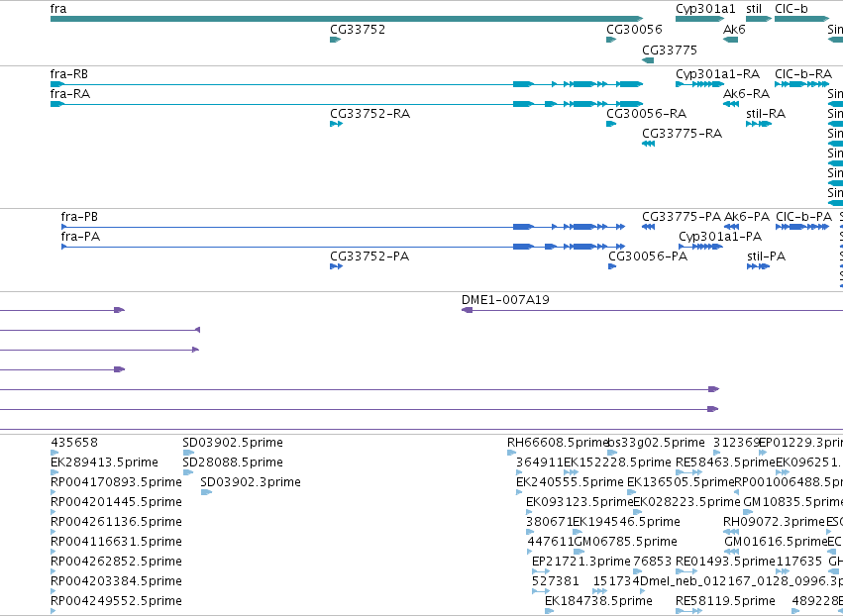Click the RP004261136.5prime EST label

[116, 523]
